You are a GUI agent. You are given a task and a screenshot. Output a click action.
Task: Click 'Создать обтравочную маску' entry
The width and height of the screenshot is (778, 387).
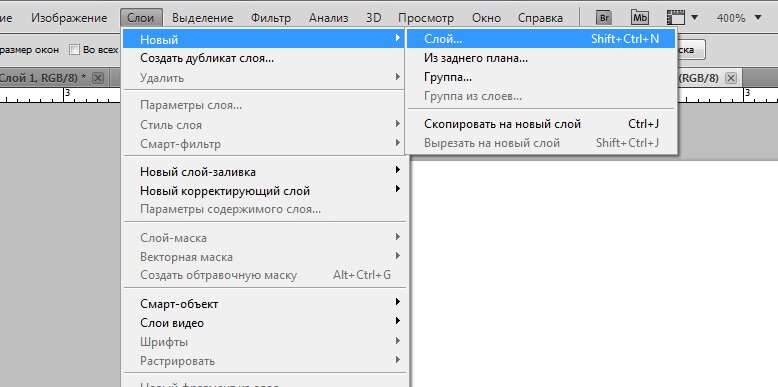click(x=264, y=275)
